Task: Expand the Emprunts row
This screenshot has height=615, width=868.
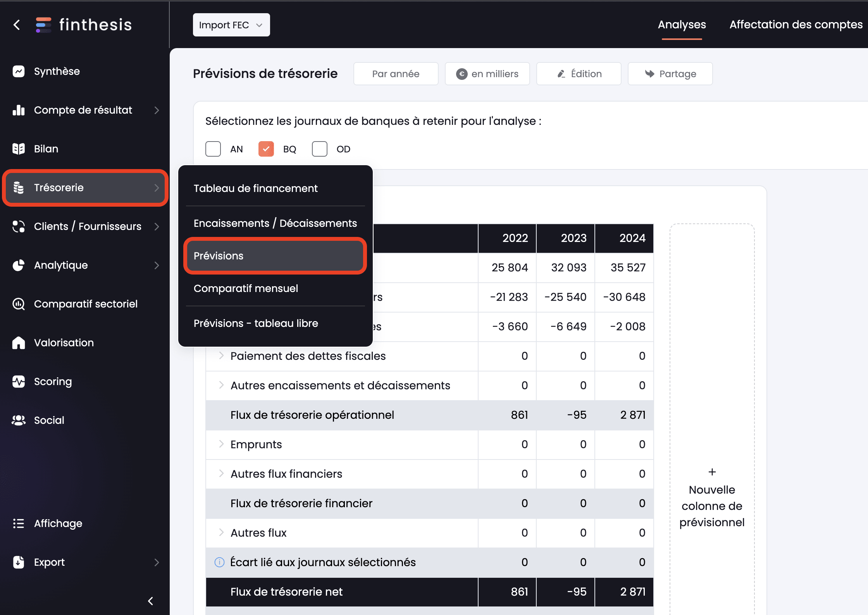Action: [x=221, y=444]
